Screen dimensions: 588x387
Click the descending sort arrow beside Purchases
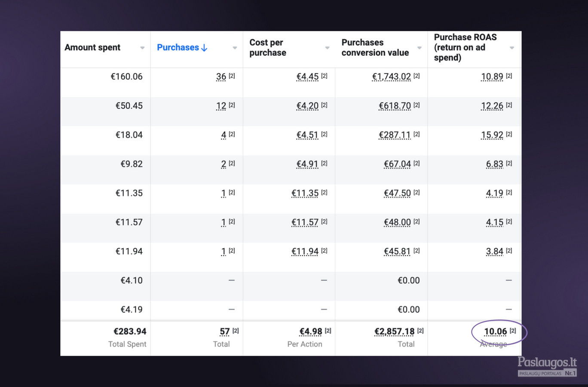pos(204,48)
